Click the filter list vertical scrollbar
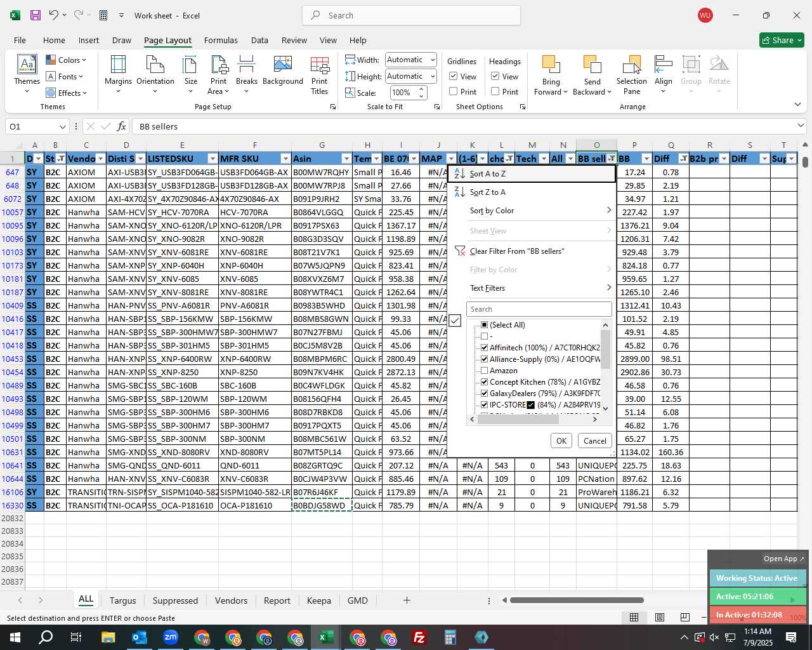 pos(605,366)
